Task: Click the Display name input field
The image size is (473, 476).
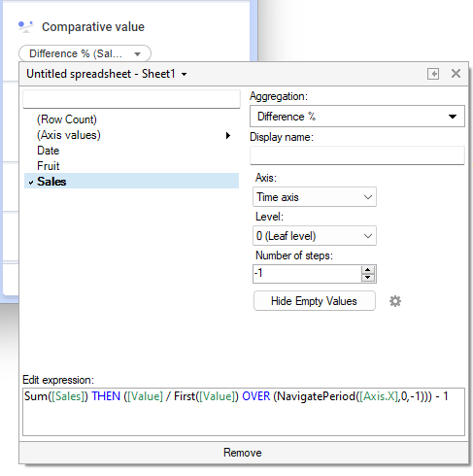Action: click(357, 155)
